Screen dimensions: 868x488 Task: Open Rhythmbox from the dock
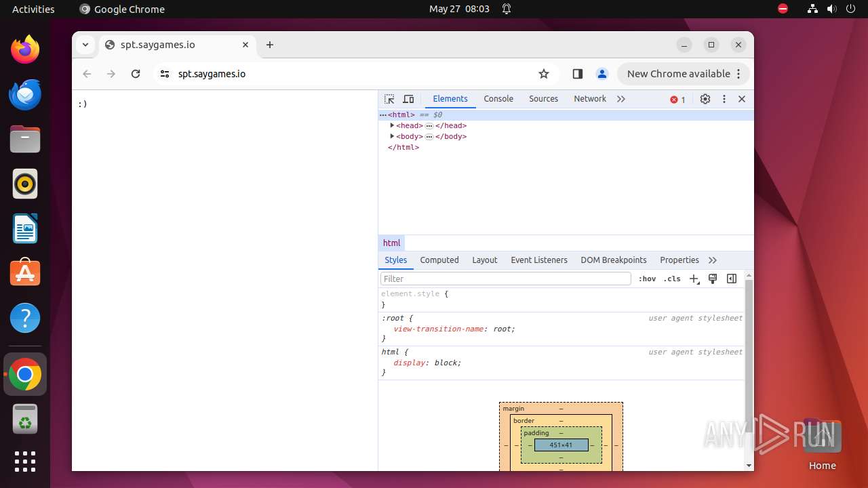point(25,184)
